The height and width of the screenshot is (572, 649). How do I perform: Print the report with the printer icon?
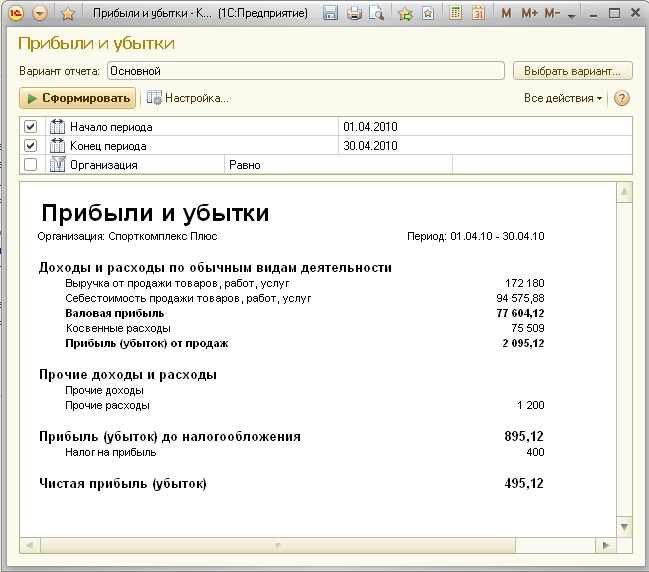(354, 14)
